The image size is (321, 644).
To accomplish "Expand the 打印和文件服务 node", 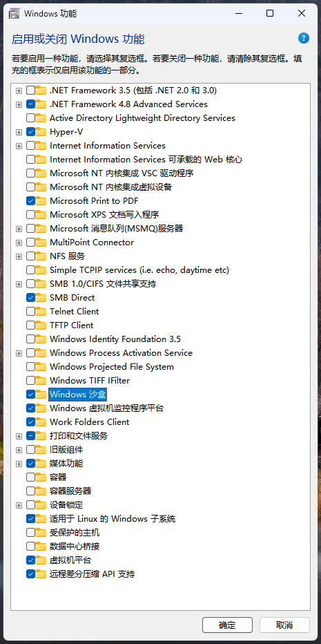I will click(x=19, y=436).
